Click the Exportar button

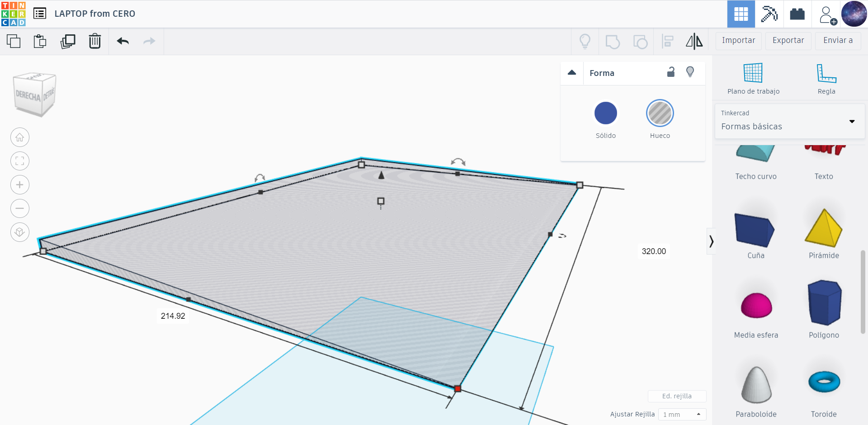pyautogui.click(x=788, y=41)
